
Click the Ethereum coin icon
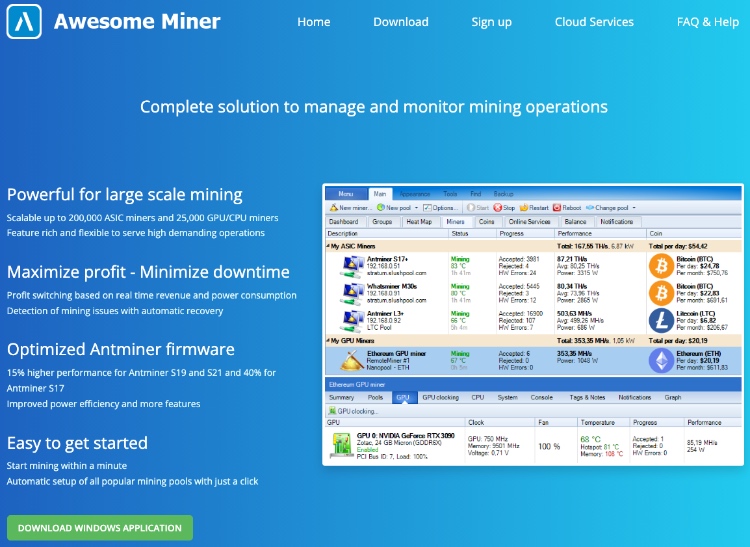coord(661,360)
